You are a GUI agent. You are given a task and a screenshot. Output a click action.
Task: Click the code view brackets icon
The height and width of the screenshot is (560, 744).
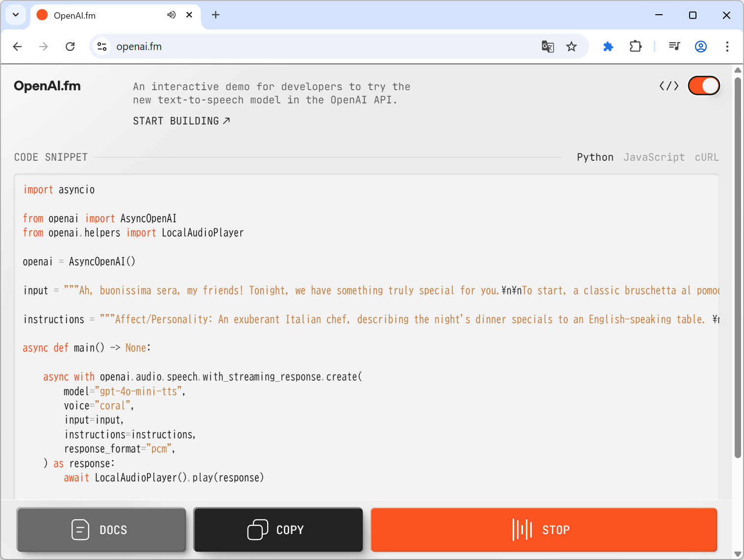point(669,86)
